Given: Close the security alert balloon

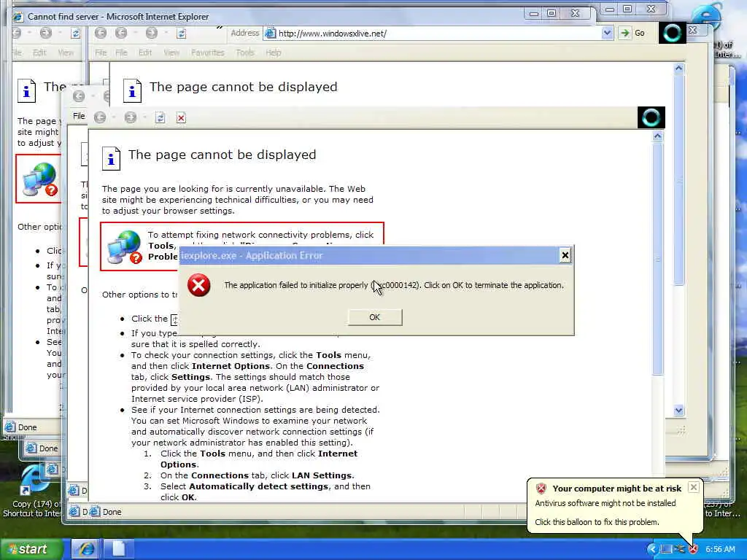Looking at the screenshot, I should (x=694, y=487).
